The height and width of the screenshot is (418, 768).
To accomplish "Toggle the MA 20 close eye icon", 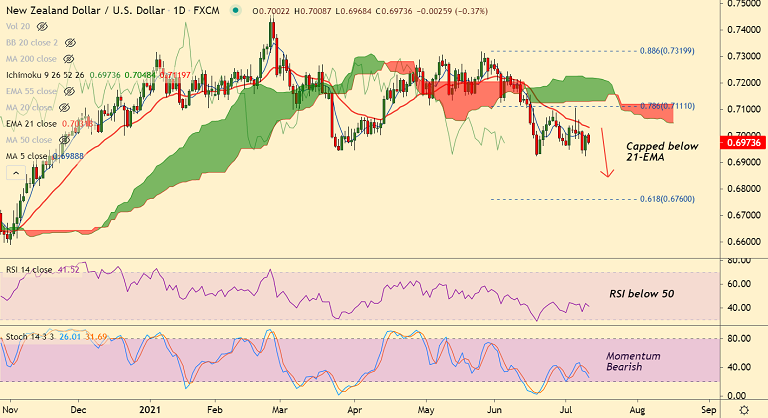I will (x=64, y=107).
